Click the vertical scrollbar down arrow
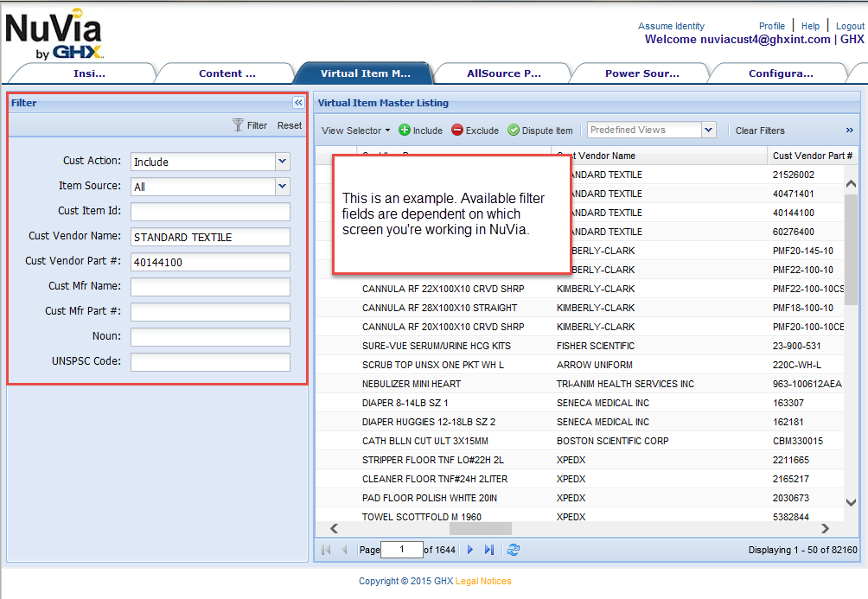This screenshot has width=868, height=599. click(x=851, y=503)
